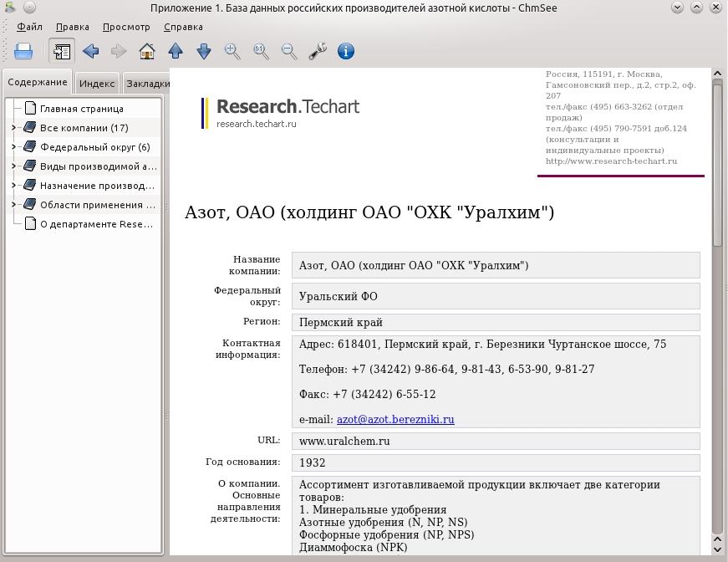
Task: Close the ChmSee window
Action: coord(715,8)
